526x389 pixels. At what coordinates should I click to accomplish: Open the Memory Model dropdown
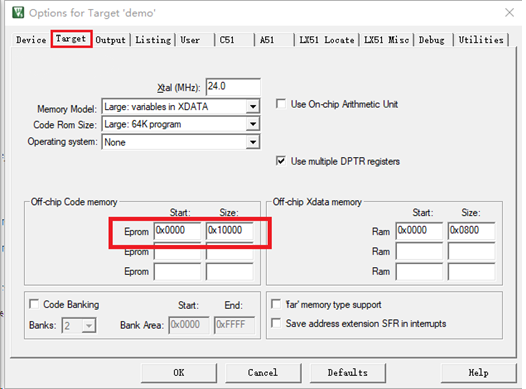[x=253, y=107]
